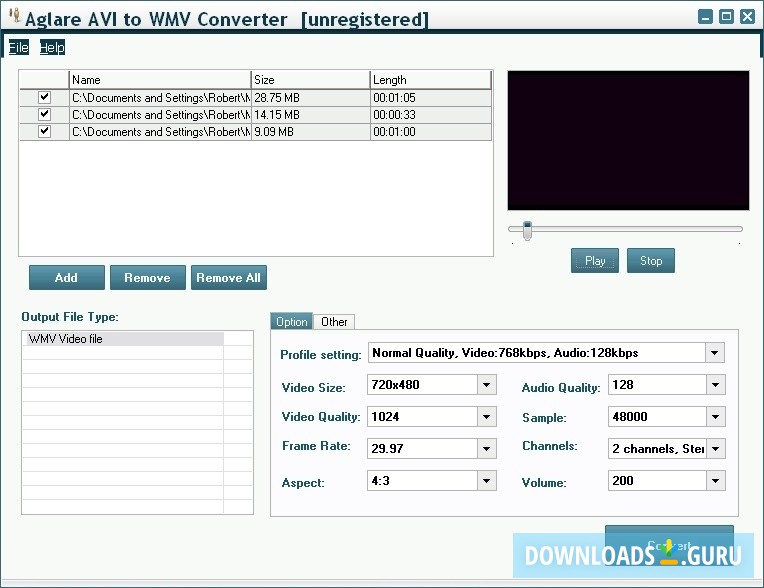Click the Add button
The width and height of the screenshot is (764, 588).
[67, 278]
